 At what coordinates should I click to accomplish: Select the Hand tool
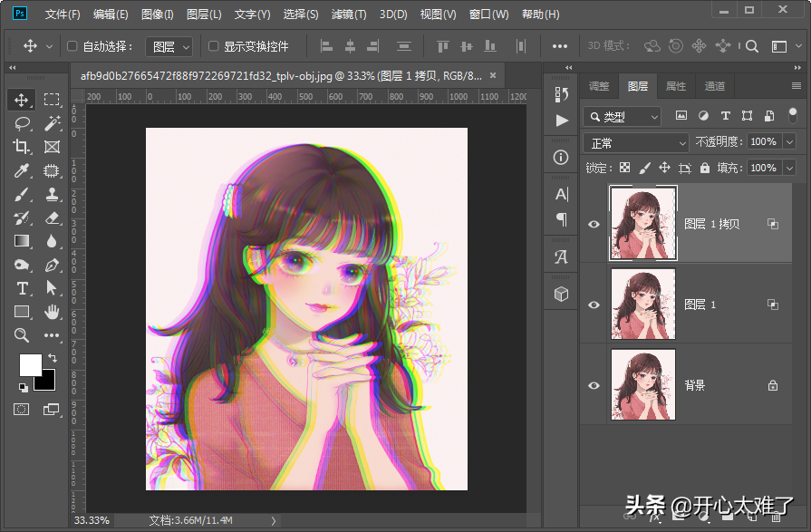[52, 312]
